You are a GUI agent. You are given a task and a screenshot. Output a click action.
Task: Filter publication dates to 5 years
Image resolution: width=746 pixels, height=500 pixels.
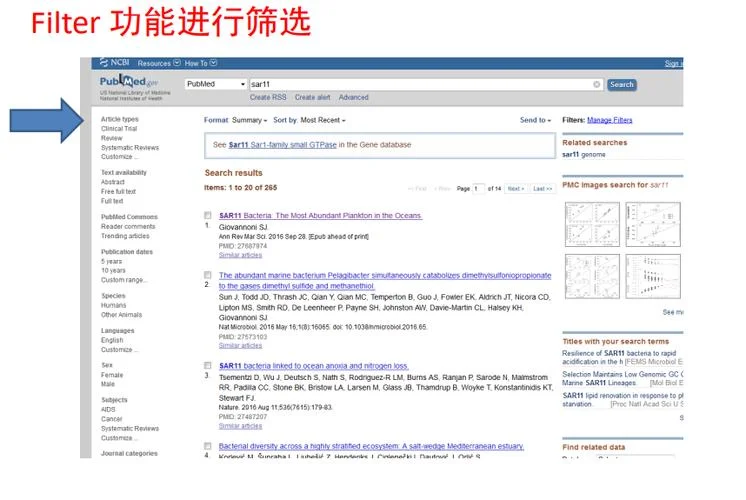(x=111, y=261)
